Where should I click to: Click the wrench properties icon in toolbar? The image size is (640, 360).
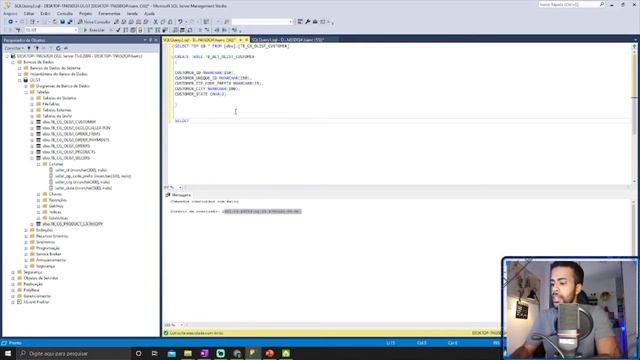pos(307,22)
